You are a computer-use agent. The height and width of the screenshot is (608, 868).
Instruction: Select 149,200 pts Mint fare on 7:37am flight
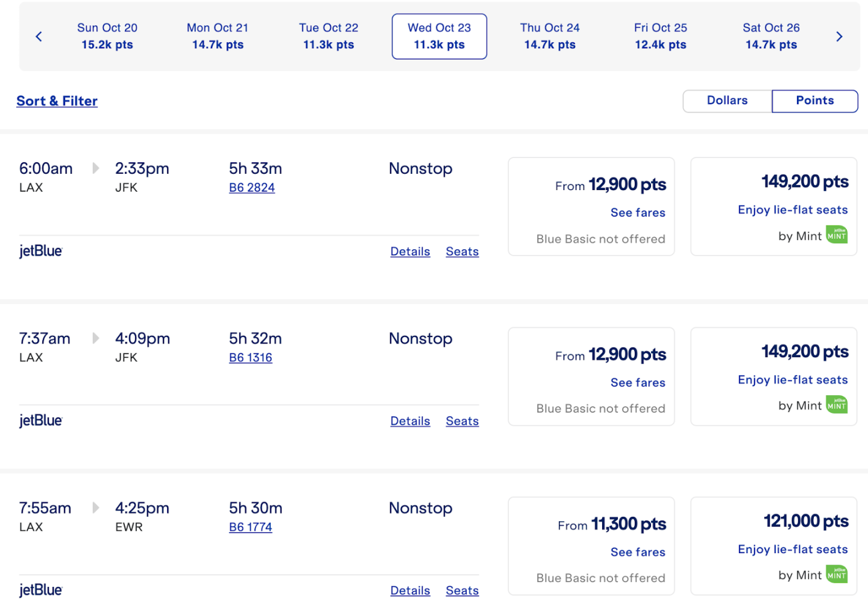pyautogui.click(x=804, y=352)
